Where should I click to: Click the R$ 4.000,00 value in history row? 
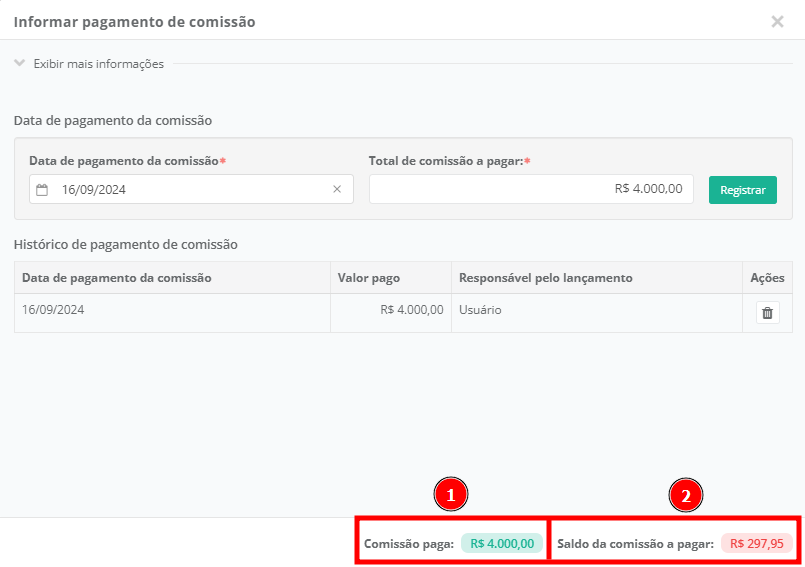(x=411, y=310)
